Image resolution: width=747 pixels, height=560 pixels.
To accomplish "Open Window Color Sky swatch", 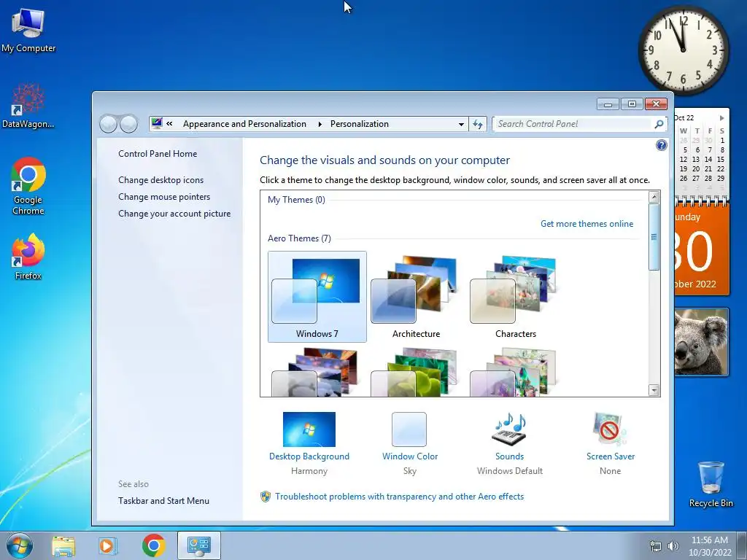I will click(x=409, y=429).
